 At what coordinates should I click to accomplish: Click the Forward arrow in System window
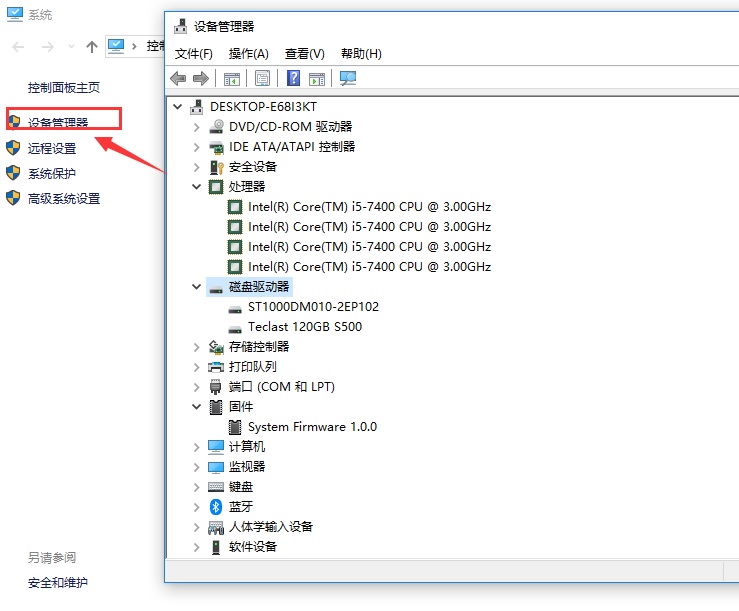point(48,47)
